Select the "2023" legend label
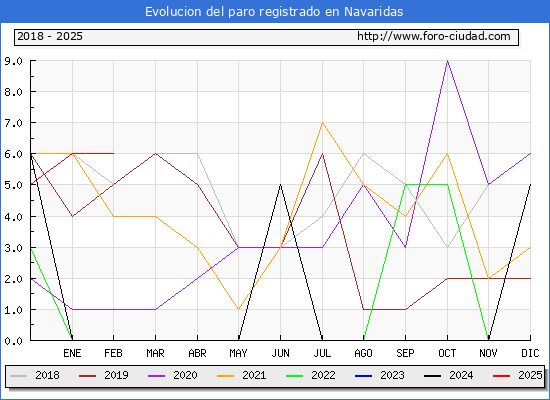The width and height of the screenshot is (550, 400). tap(392, 375)
